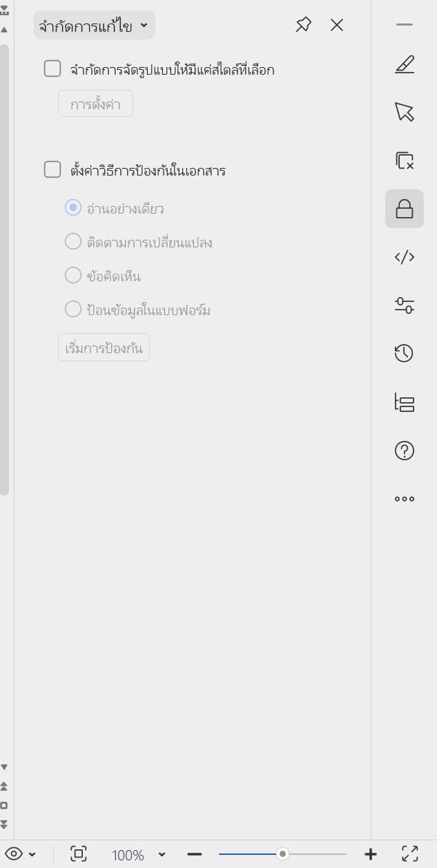Screen dimensions: 437x868
Task: Open the adjustment settings sidebar icon
Action: 404,305
